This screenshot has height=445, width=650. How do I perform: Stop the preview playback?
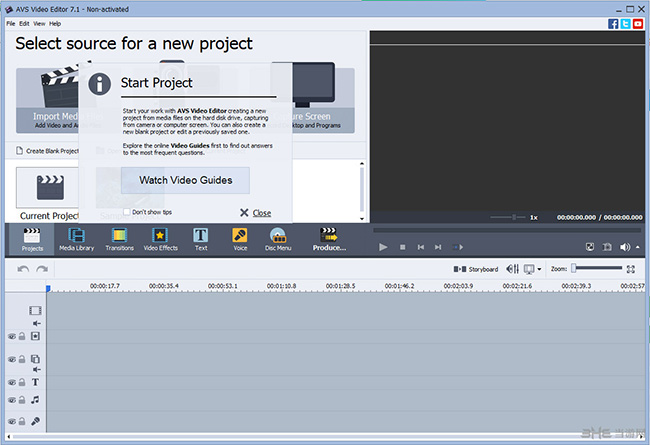tap(402, 247)
